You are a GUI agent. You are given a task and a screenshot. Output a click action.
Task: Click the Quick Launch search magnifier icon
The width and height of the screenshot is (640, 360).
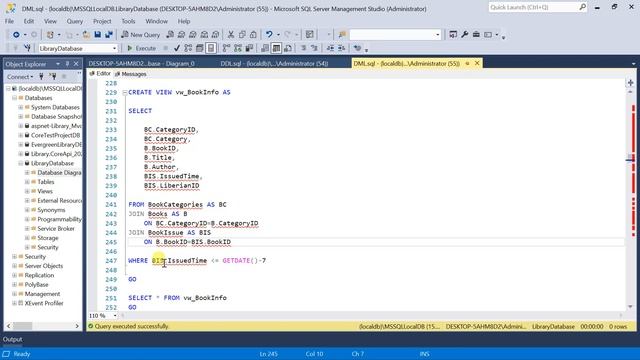point(582,7)
